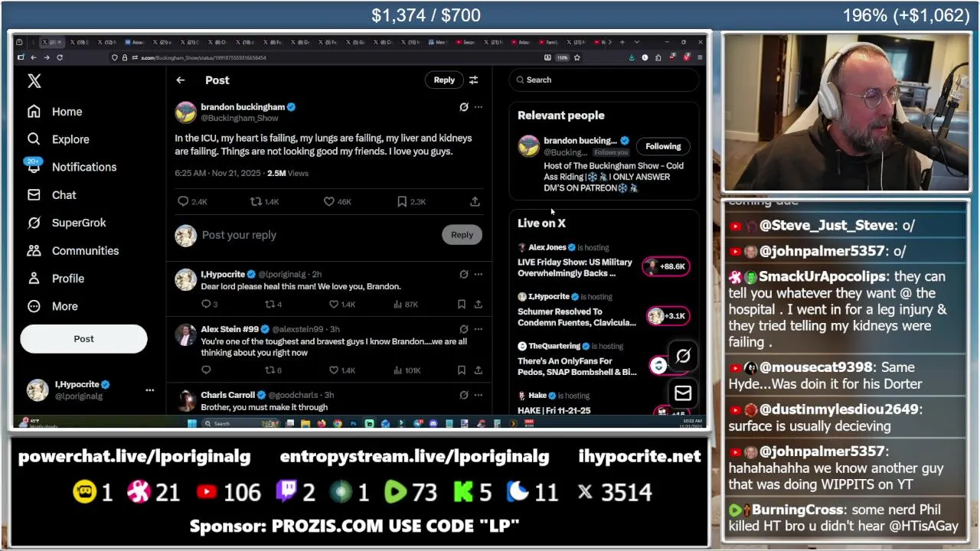
Task: Open reply sorting filter icon in header
Action: click(474, 80)
